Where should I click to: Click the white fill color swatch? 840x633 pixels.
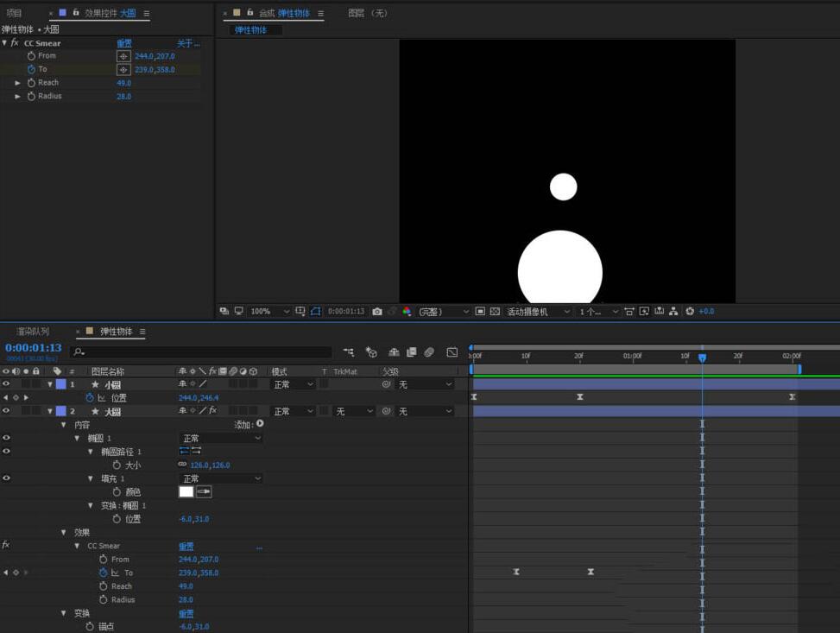pos(186,491)
